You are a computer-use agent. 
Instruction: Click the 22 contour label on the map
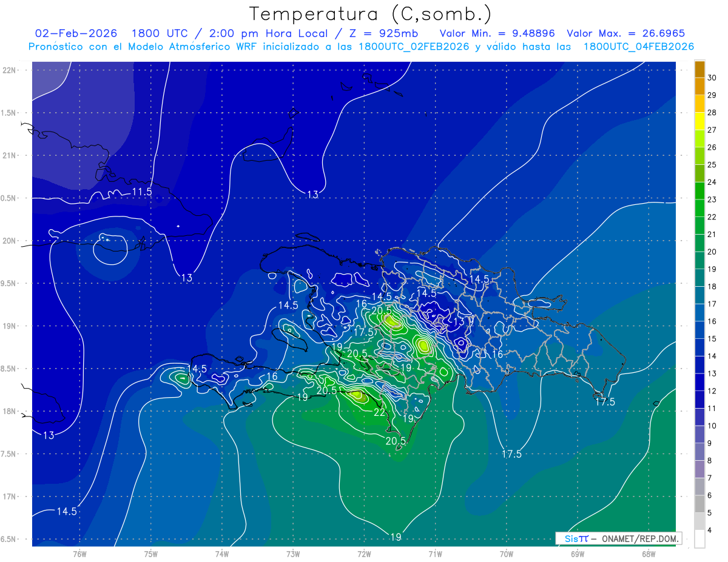[379, 412]
